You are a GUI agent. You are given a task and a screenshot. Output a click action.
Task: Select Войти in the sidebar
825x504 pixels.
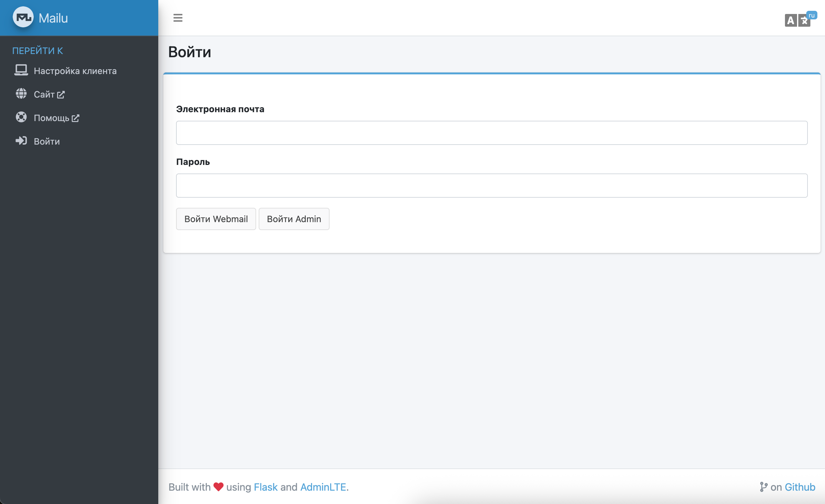coord(47,141)
